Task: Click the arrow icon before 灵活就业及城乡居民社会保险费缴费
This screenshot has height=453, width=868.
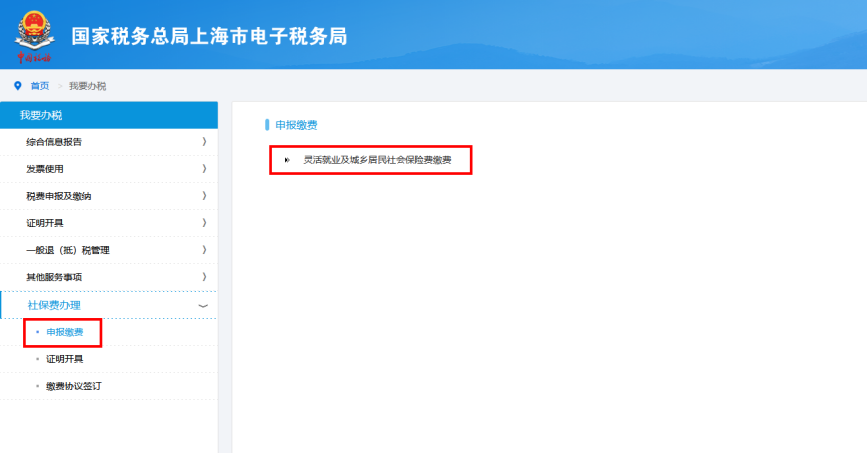Action: pos(287,160)
